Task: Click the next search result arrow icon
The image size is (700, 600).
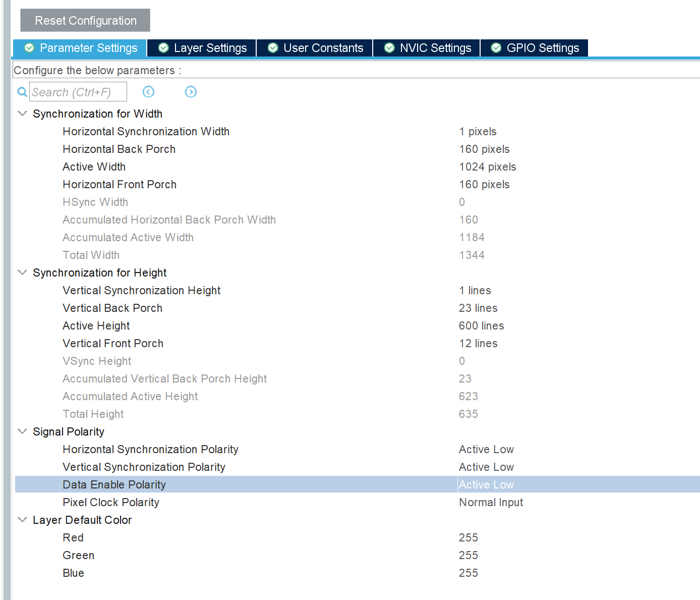Action: pyautogui.click(x=191, y=92)
